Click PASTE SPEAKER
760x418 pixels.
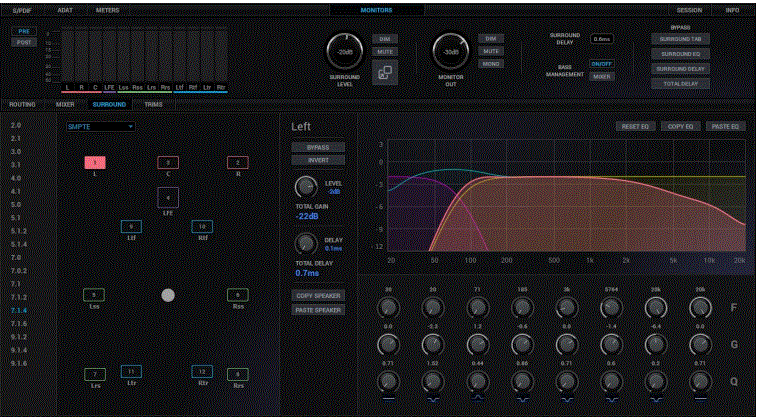click(x=318, y=310)
